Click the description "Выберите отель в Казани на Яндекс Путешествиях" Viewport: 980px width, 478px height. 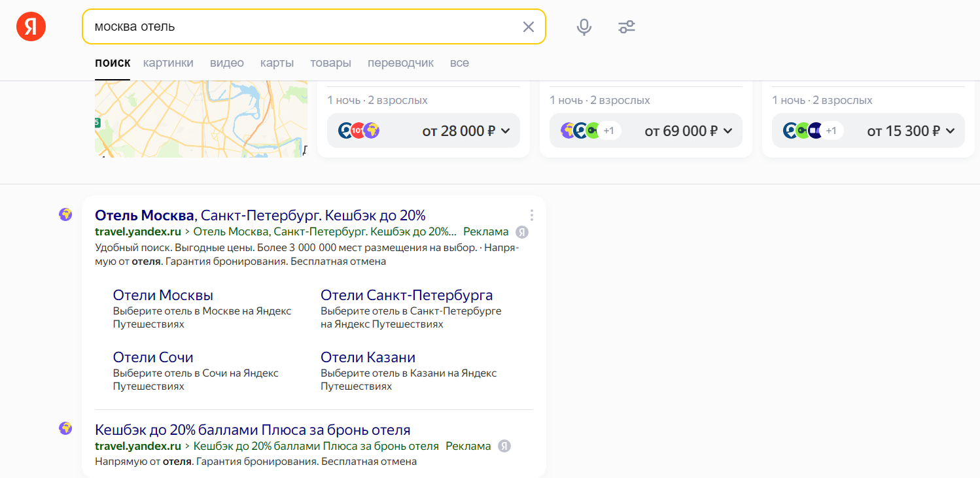click(x=409, y=379)
